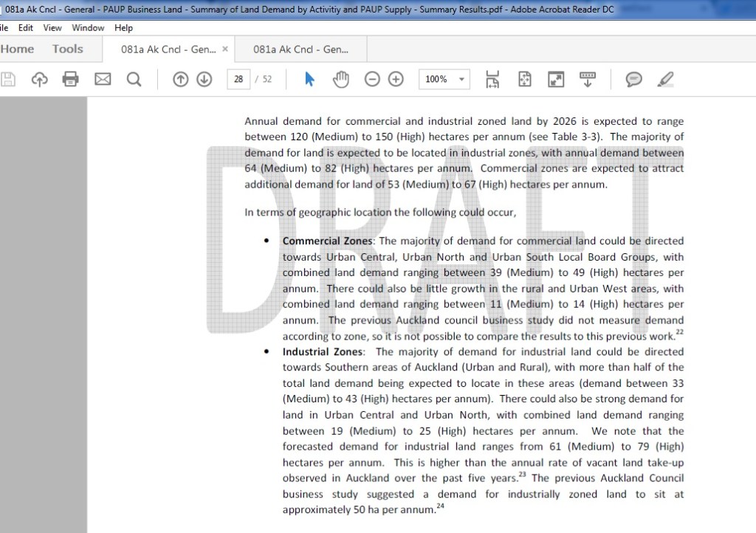The height and width of the screenshot is (533, 756).
Task: Zoom in with the plus control
Action: [x=395, y=79]
